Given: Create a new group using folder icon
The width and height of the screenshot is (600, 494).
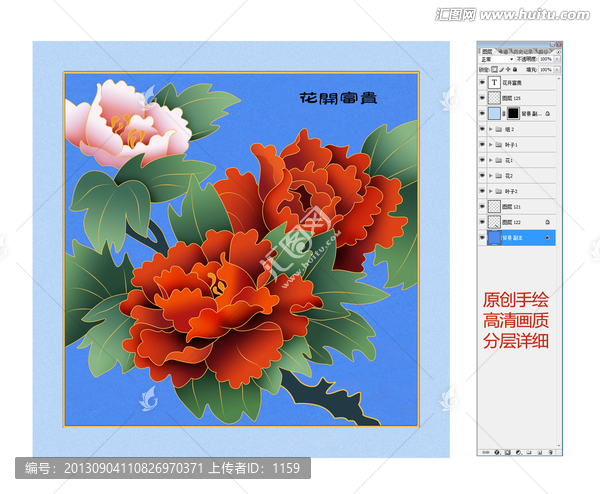Looking at the screenshot, I should pyautogui.click(x=529, y=452).
